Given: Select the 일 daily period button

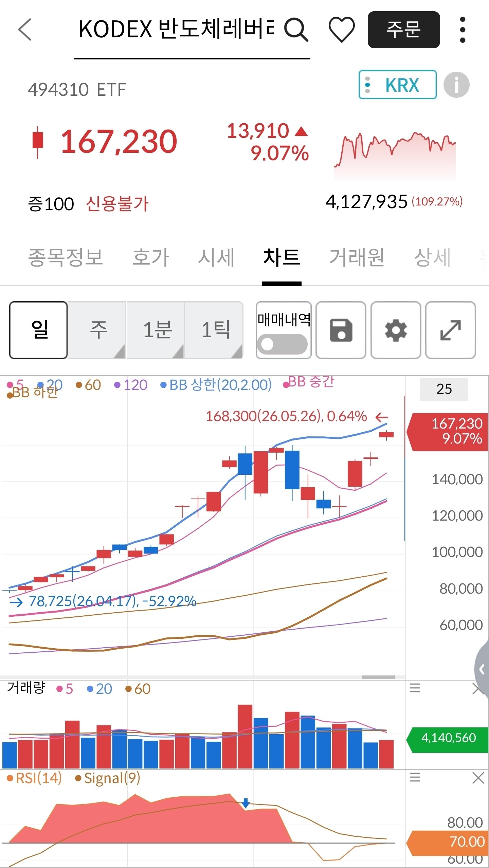Looking at the screenshot, I should (x=38, y=330).
